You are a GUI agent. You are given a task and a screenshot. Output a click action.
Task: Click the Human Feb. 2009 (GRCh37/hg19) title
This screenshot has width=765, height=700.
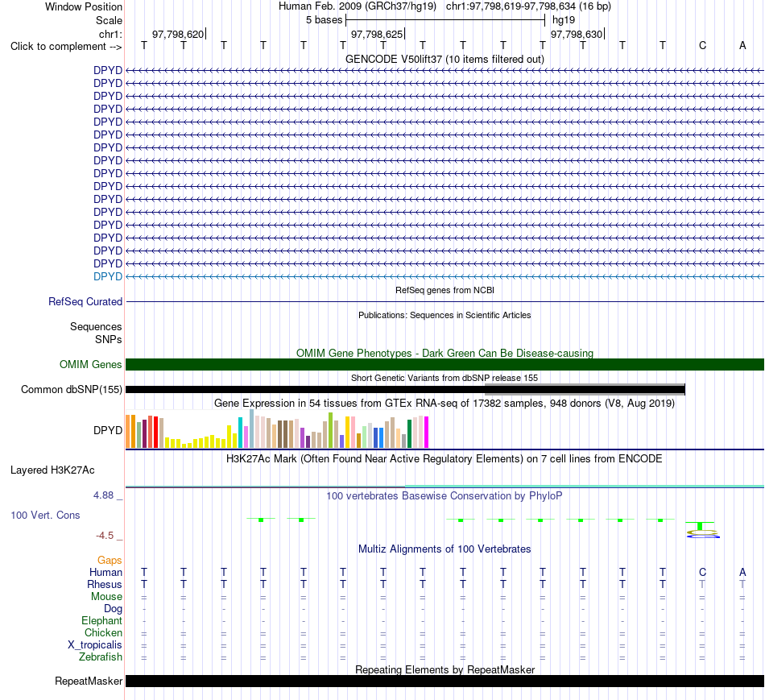tap(357, 6)
